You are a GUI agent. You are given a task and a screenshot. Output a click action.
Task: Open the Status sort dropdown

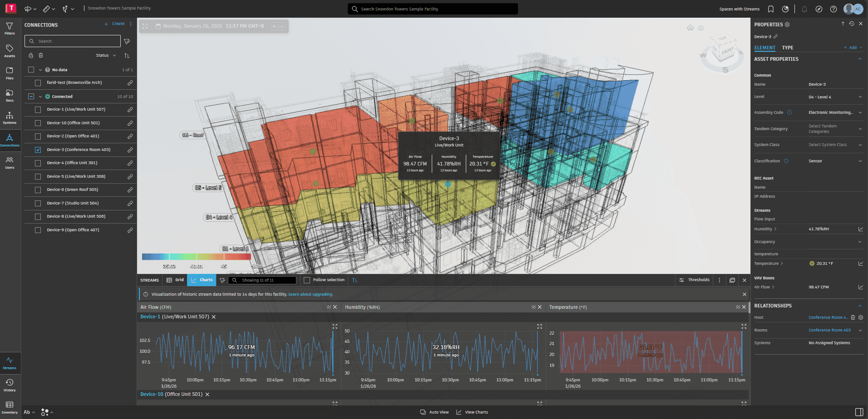[x=106, y=55]
